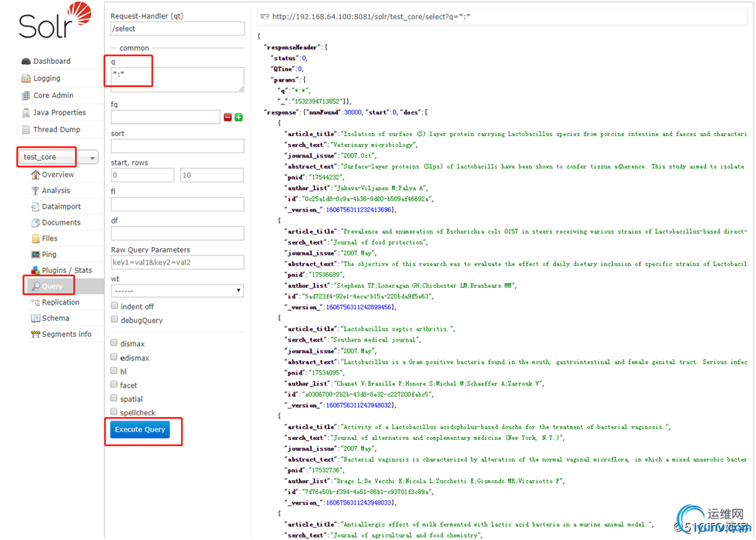Viewport: 756px width, 540px height.
Task: Toggle the spatial checkbox
Action: (x=114, y=398)
